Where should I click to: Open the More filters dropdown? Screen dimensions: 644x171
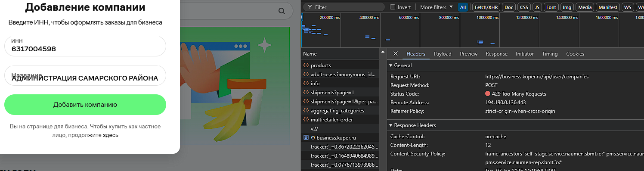[436, 7]
